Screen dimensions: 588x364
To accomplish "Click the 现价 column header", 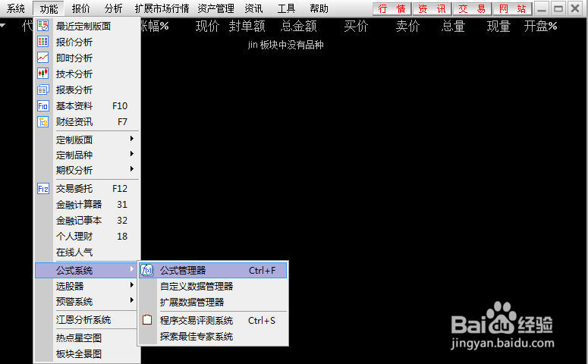I will click(x=207, y=27).
